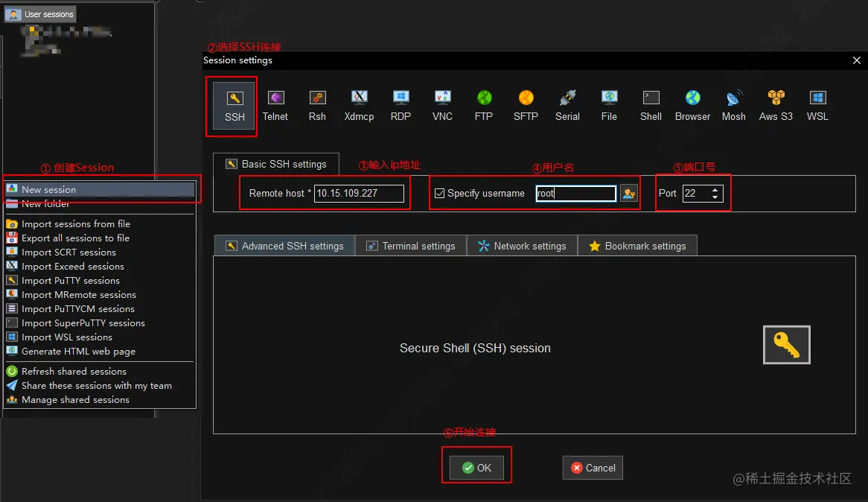
Task: Choose Import SCRT sessions
Action: click(x=100, y=252)
